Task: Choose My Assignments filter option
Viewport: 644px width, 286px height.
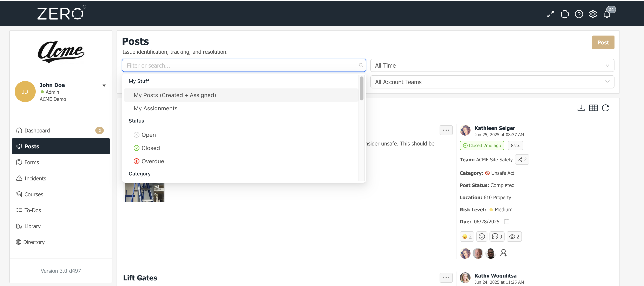Action: (x=155, y=108)
